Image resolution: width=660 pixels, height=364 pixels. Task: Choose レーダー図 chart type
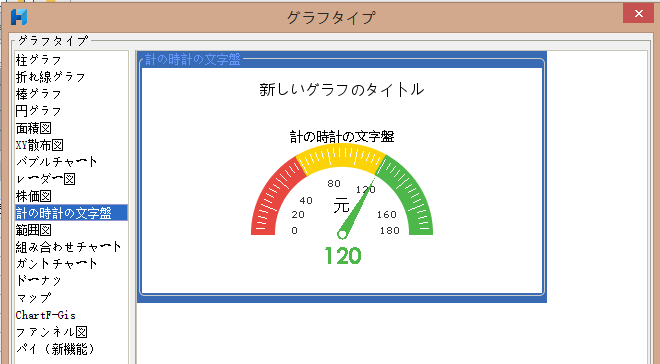(x=45, y=179)
